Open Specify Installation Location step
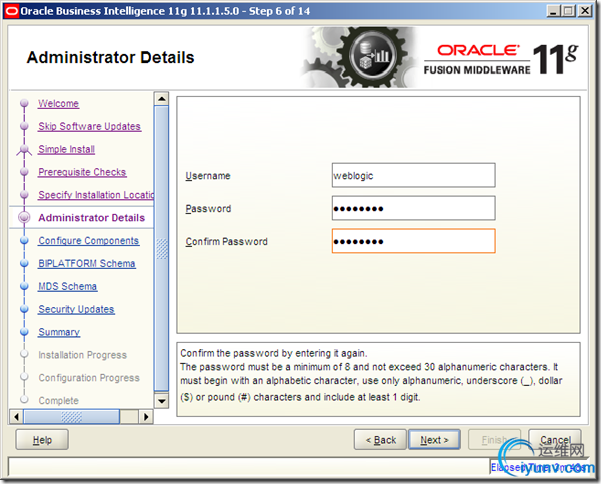Viewport: 601px width, 484px height. point(96,195)
